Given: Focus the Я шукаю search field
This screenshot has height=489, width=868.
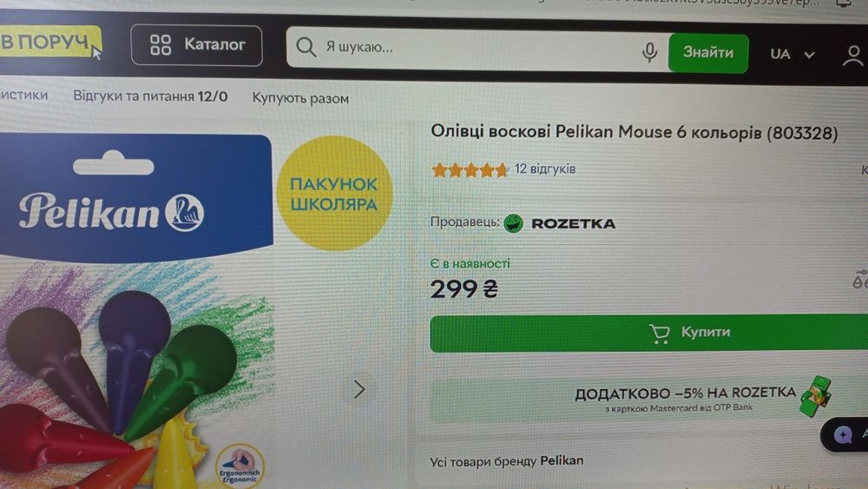Looking at the screenshot, I should pyautogui.click(x=477, y=49).
